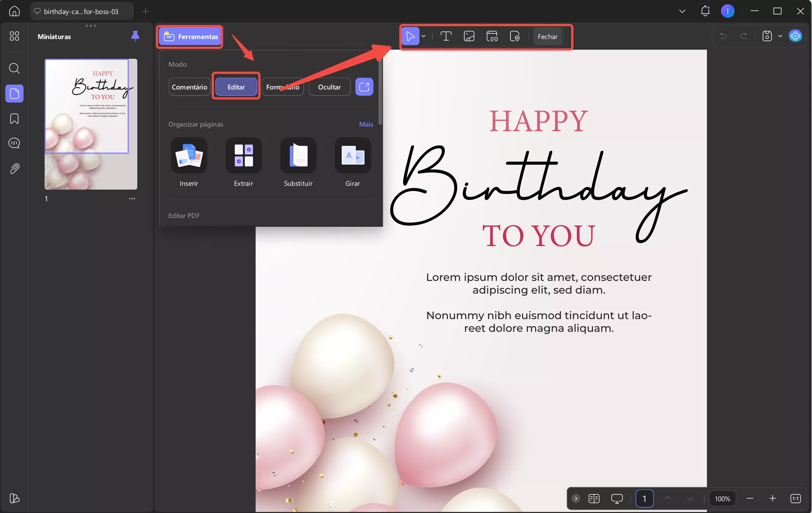
Task: Open the comments list sidebar icon
Action: coord(14,143)
